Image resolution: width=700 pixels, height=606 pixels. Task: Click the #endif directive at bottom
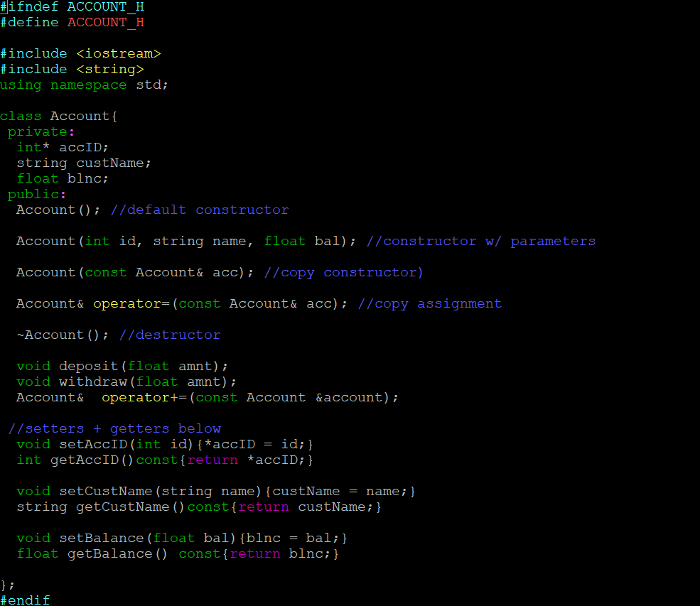tap(26, 600)
